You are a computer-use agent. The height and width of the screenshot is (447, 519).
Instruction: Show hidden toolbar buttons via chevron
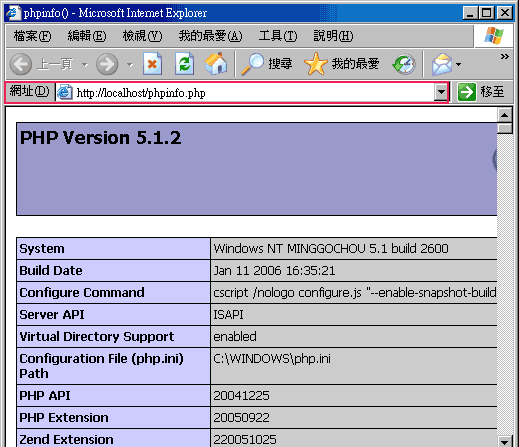click(505, 57)
